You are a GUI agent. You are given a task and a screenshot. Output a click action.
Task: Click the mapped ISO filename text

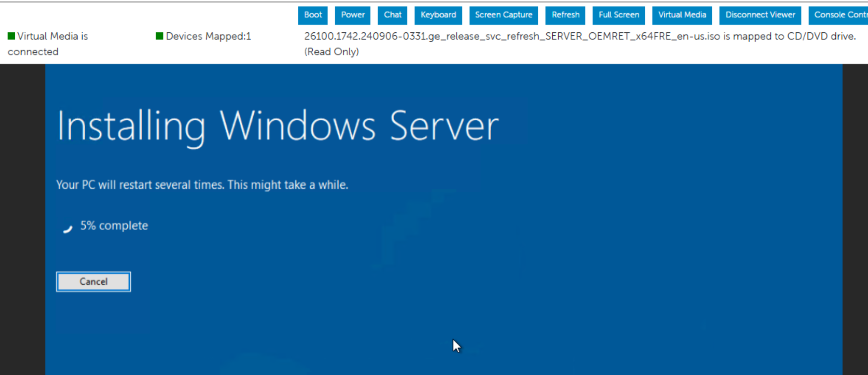pos(512,36)
